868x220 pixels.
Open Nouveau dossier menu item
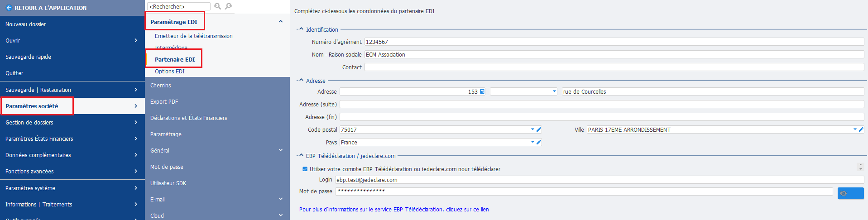click(72, 24)
